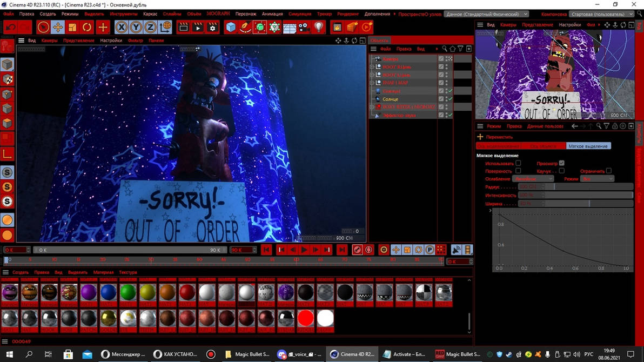Click the lock icon in the Attributes panel
644x362 pixels.
pyautogui.click(x=615, y=126)
